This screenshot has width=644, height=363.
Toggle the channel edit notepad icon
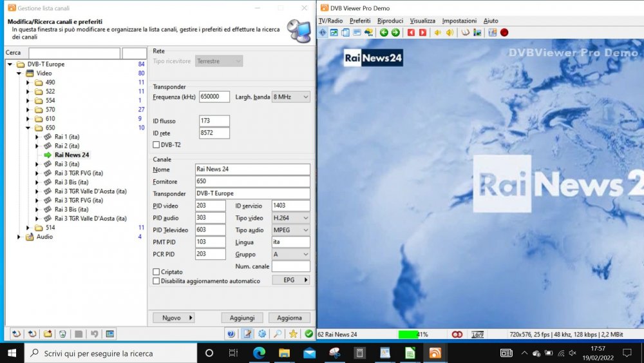click(247, 334)
